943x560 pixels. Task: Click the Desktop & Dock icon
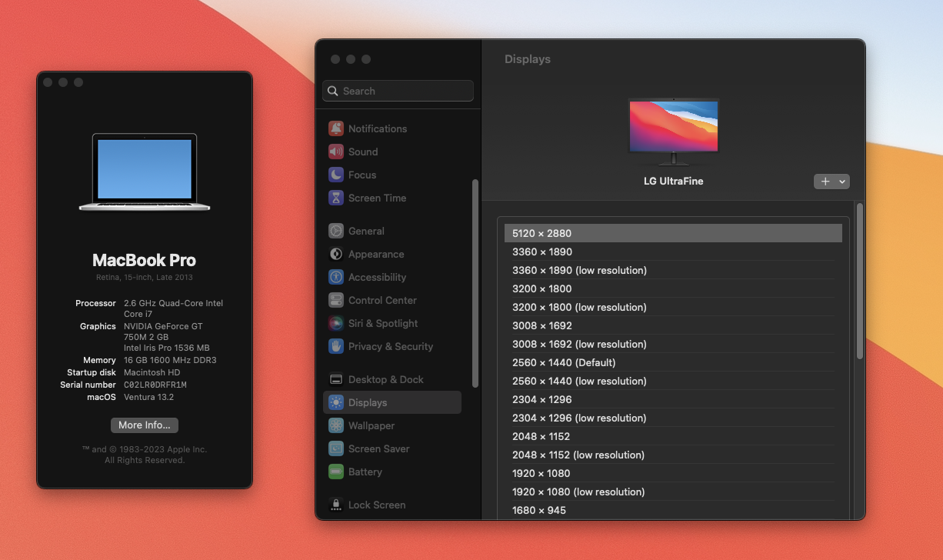pos(336,379)
